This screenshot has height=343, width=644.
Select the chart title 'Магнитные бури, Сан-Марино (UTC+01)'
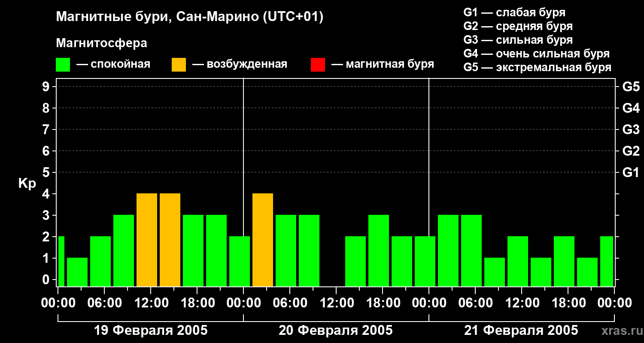pyautogui.click(x=189, y=17)
